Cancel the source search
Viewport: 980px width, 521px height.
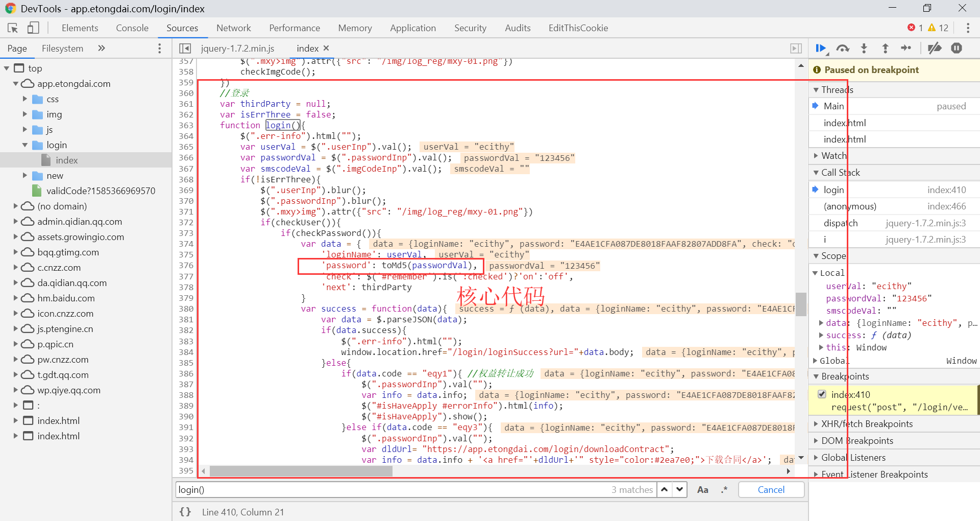point(771,490)
